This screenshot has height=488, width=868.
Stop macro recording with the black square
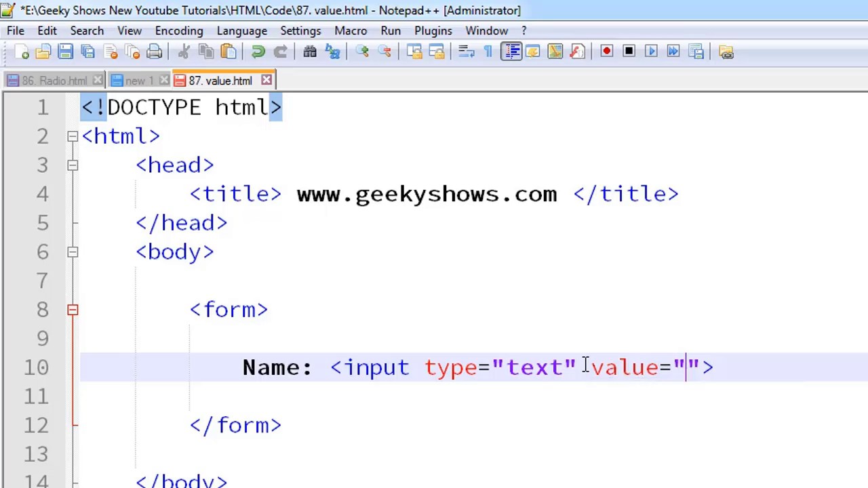[629, 52]
